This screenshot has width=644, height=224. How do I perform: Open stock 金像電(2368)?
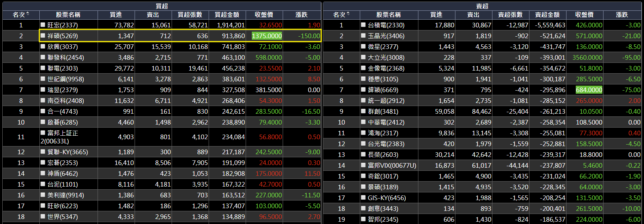[x=386, y=68]
